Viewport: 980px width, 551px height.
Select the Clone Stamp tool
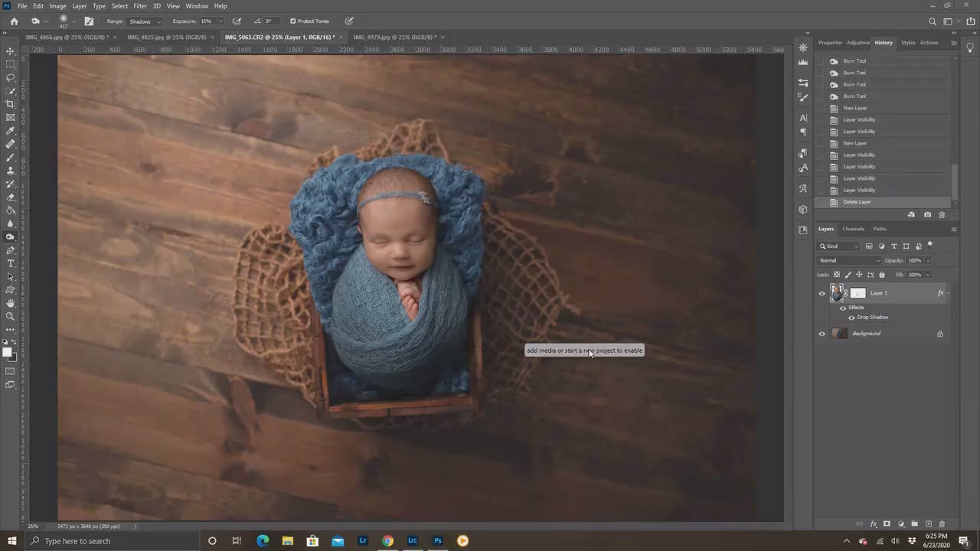[x=11, y=171]
